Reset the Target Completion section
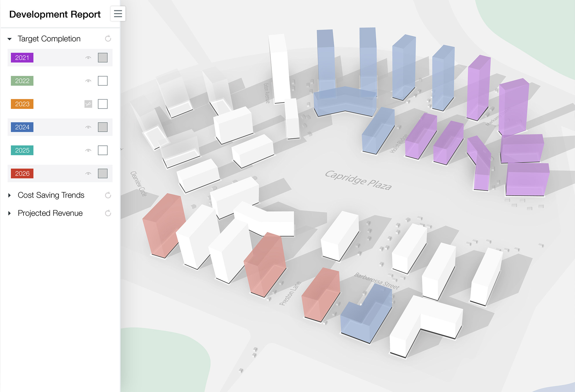Image resolution: width=575 pixels, height=392 pixels. click(108, 39)
